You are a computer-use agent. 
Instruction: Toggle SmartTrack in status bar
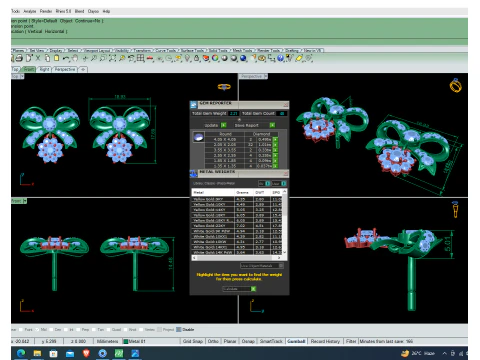pyautogui.click(x=271, y=341)
